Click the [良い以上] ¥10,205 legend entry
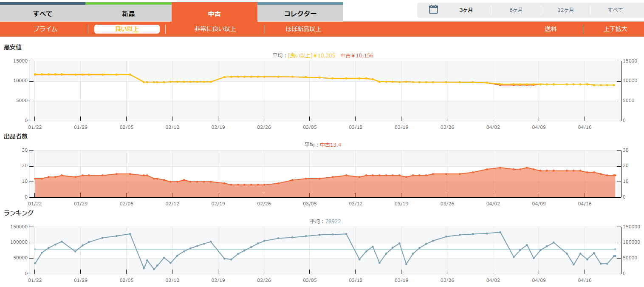 [x=311, y=56]
